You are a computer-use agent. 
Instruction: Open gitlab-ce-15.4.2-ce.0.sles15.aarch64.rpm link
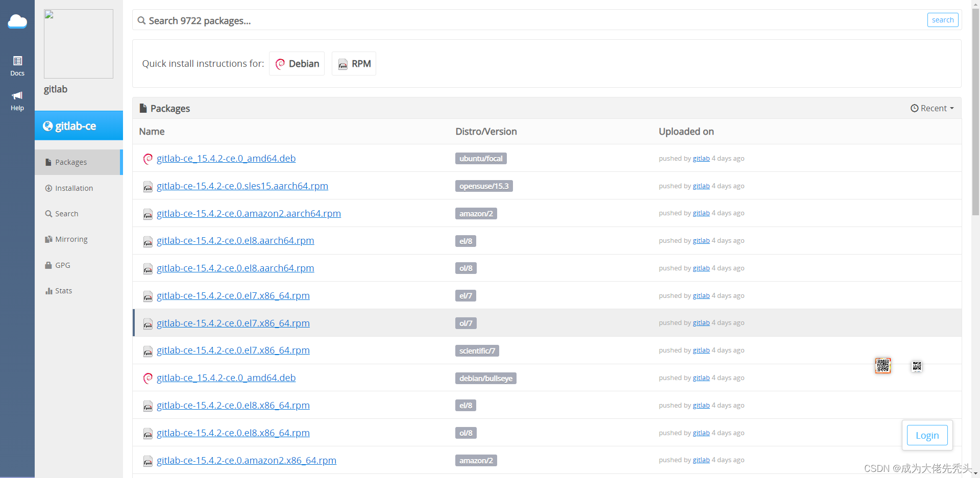[242, 186]
